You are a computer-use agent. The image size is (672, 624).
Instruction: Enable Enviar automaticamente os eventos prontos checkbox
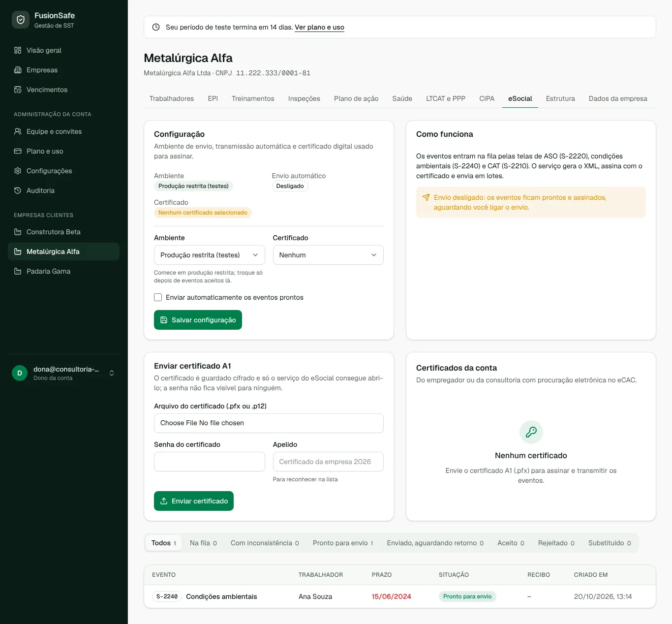coord(158,297)
